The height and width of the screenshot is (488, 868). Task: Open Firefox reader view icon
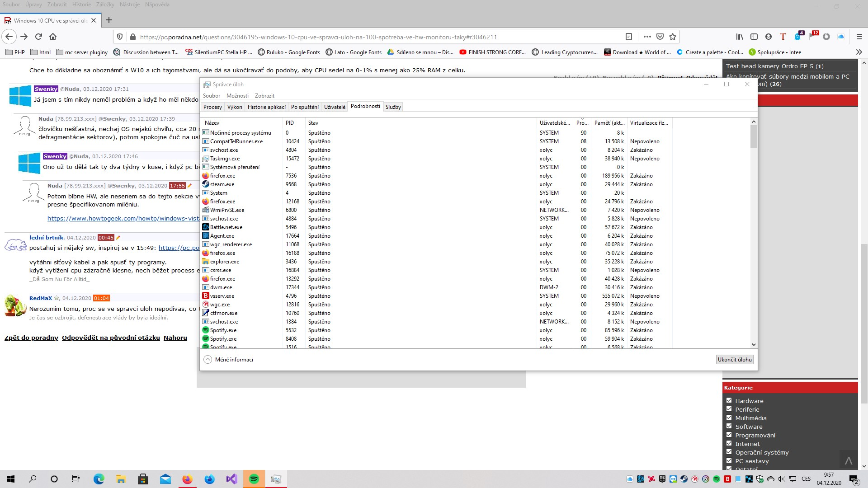coord(629,37)
